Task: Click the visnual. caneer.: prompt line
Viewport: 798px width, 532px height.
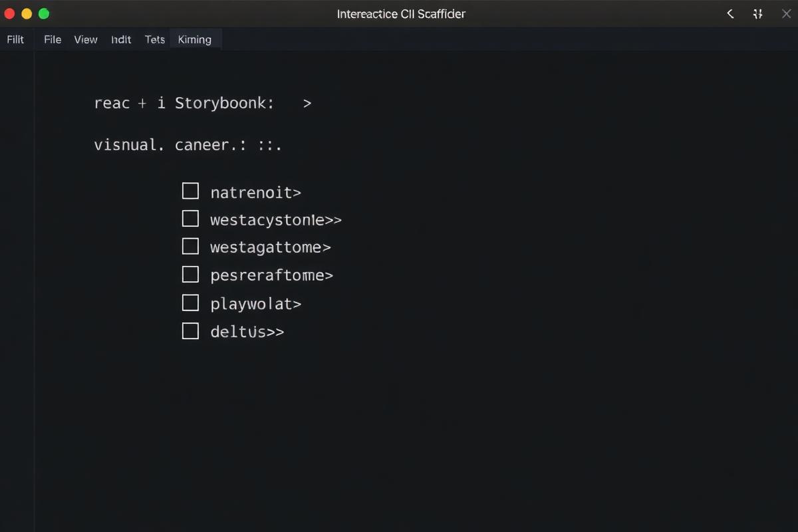Action: point(188,145)
